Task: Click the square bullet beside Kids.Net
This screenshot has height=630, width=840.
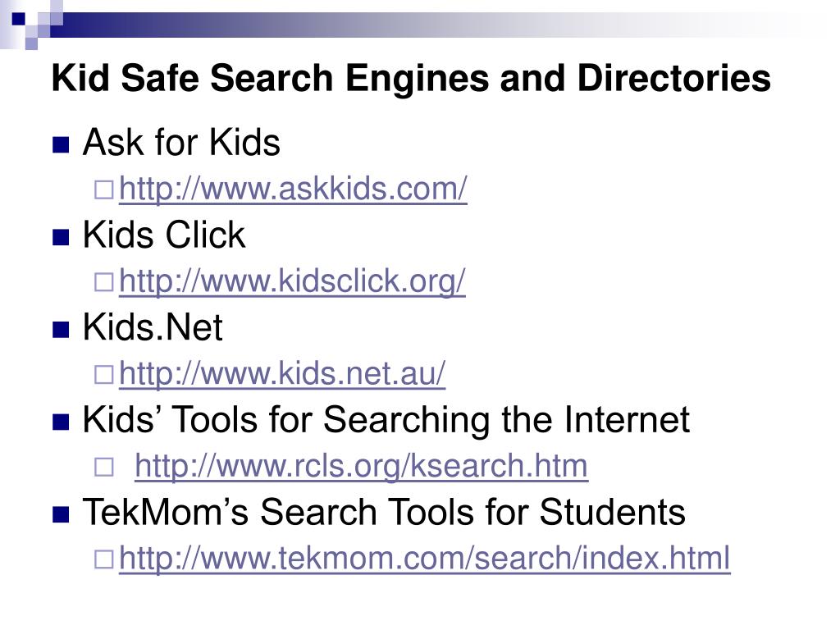Action: [61, 330]
